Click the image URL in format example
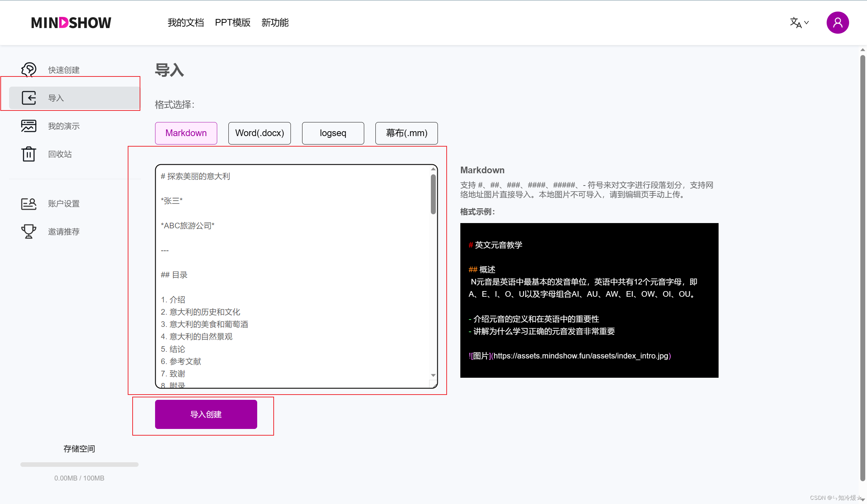Image resolution: width=867 pixels, height=504 pixels. [x=581, y=356]
